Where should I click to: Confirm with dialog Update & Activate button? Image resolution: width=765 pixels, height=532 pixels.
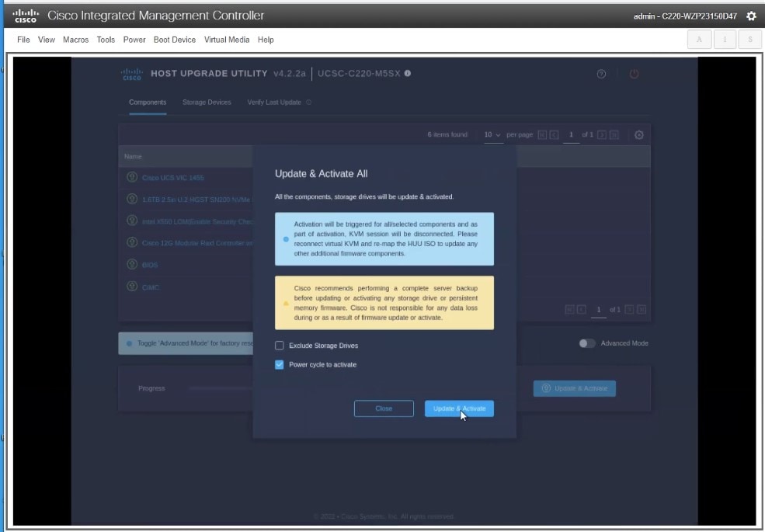tap(459, 409)
